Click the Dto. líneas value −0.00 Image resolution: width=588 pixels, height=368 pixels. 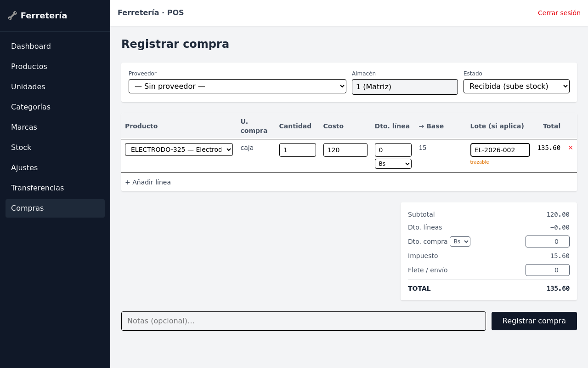coord(560,227)
